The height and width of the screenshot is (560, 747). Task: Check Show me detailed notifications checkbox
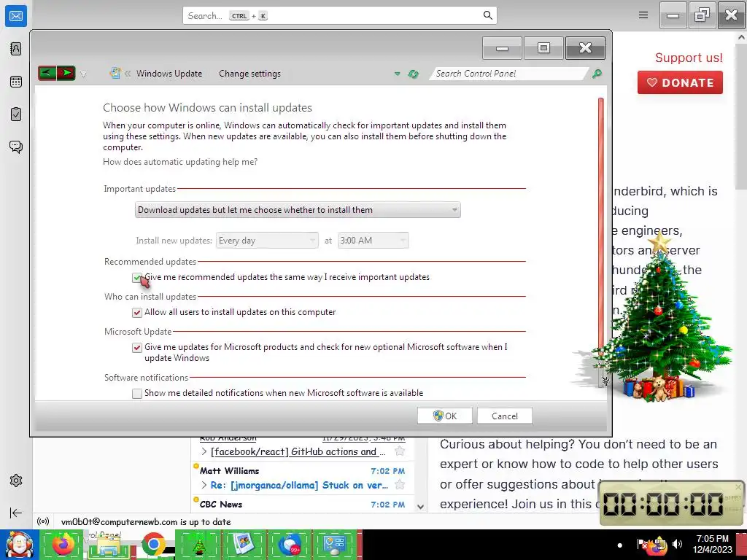[x=137, y=393]
